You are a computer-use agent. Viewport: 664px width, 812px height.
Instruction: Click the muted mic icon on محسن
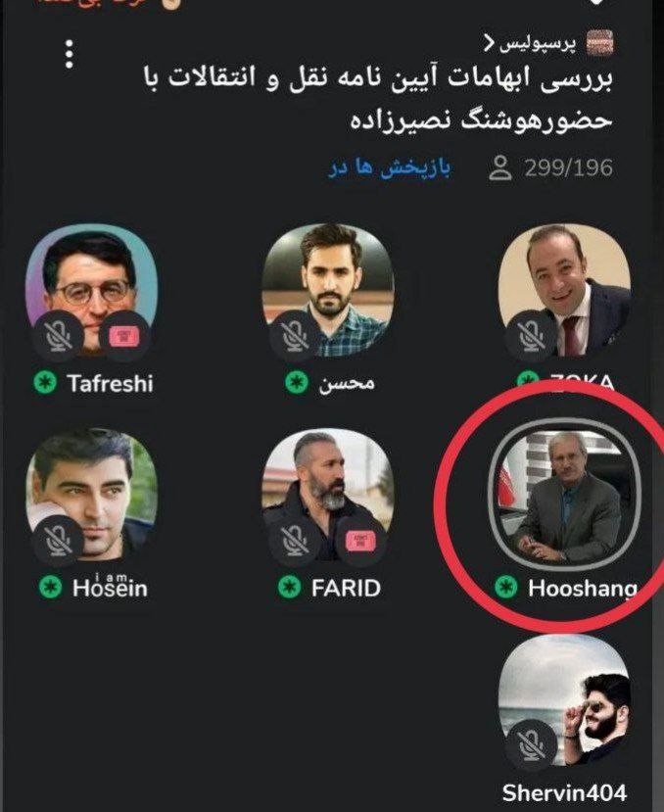click(x=294, y=336)
